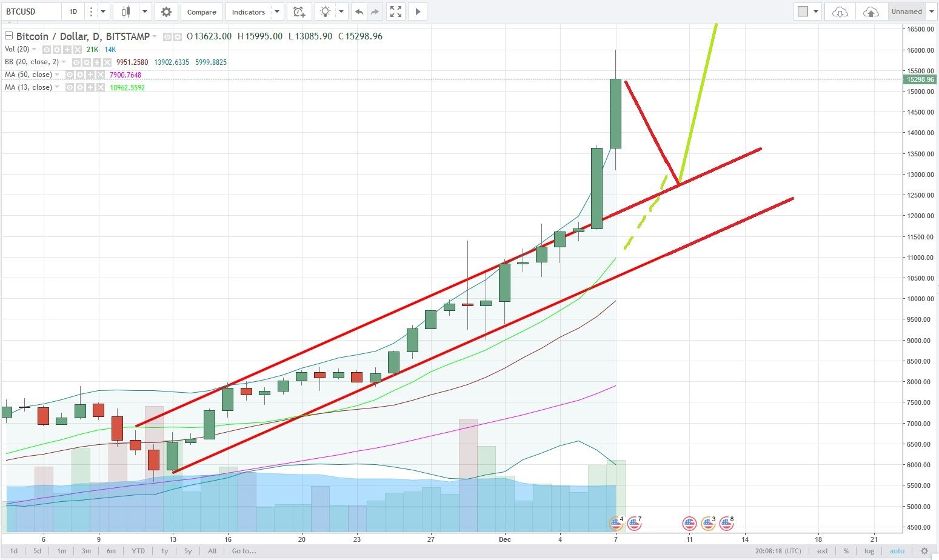939x560 pixels.
Task: Start bar replay with the play icon
Action: (x=417, y=12)
